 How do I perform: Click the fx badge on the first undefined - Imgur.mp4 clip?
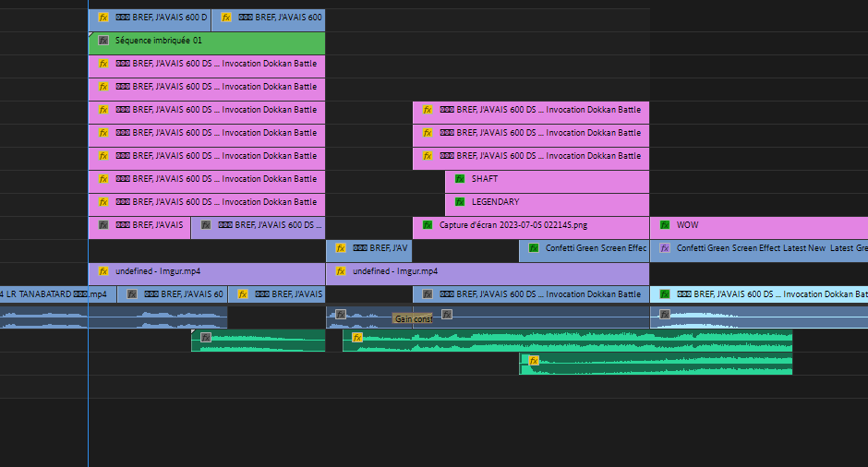[x=103, y=271]
